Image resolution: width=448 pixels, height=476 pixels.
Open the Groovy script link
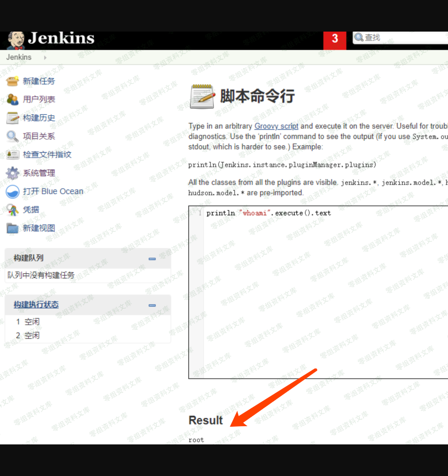[x=276, y=126]
